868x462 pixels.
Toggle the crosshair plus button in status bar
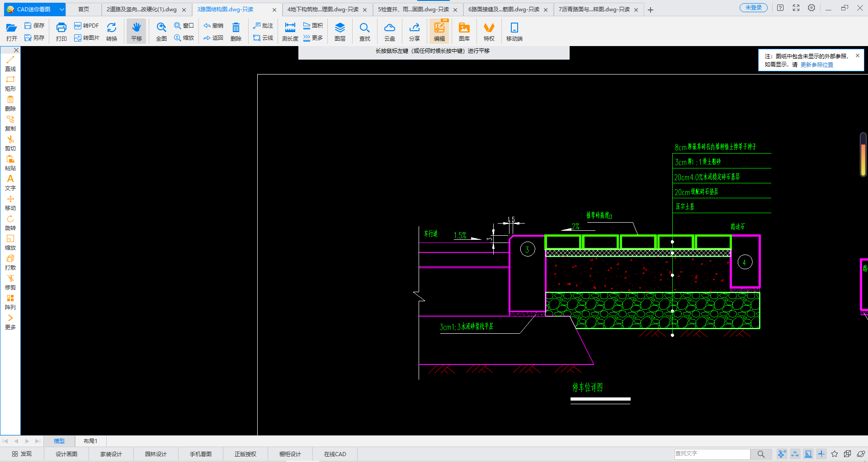click(x=821, y=454)
